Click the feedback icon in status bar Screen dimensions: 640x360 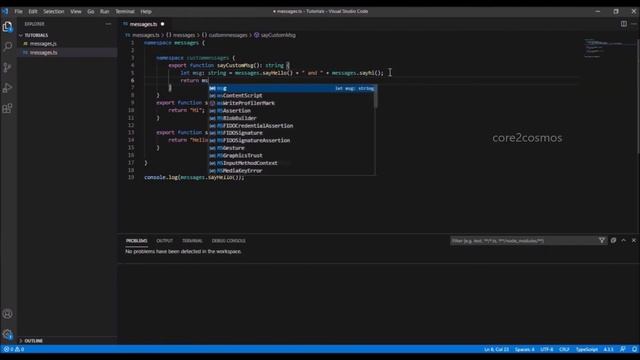pos(622,349)
